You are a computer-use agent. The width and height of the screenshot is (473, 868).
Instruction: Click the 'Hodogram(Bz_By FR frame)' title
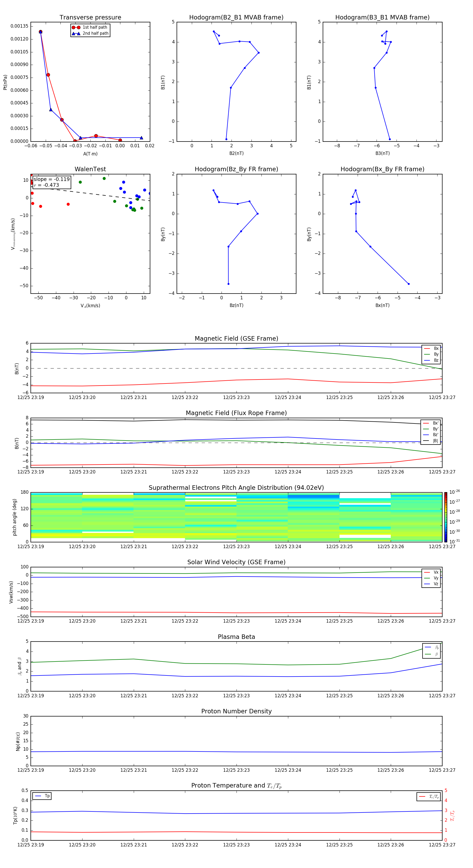tap(236, 169)
